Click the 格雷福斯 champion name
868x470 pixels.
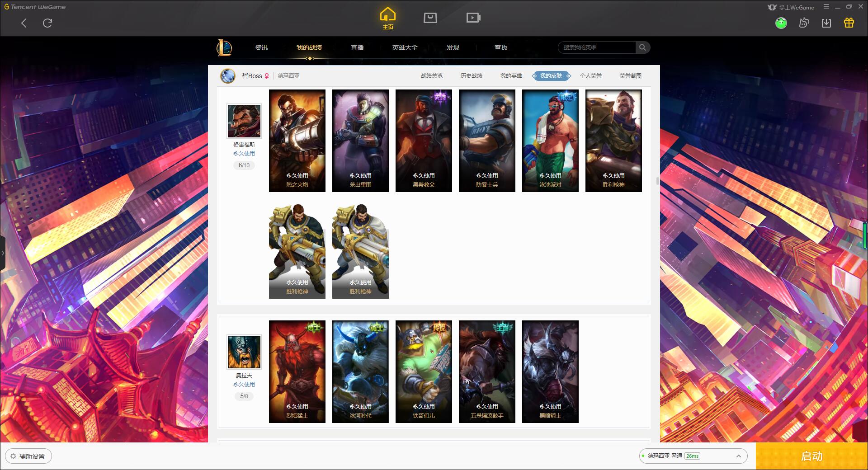(244, 145)
